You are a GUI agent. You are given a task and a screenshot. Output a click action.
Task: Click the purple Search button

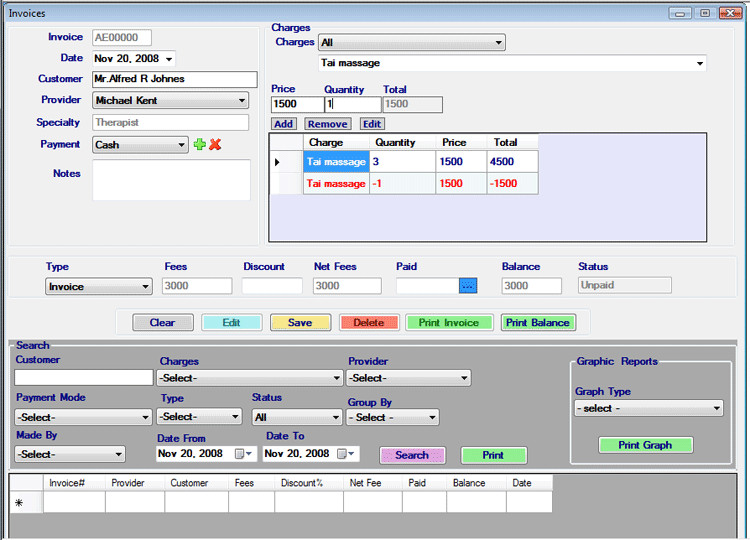(x=412, y=455)
